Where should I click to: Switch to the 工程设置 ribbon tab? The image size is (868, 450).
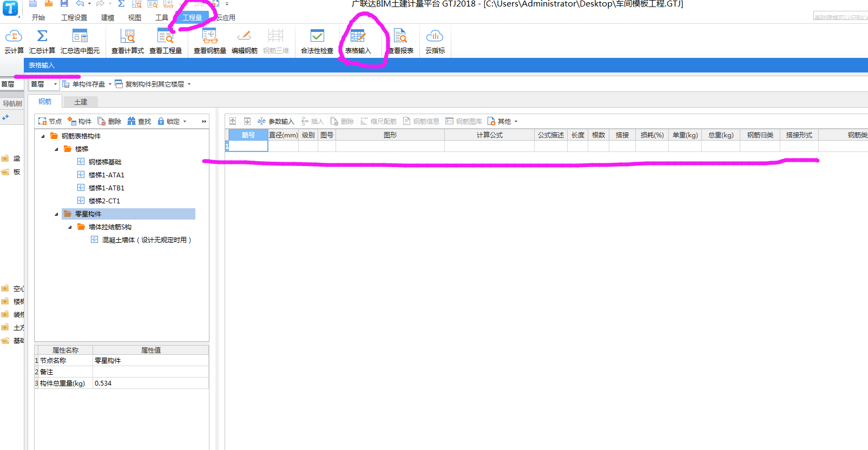pos(74,17)
